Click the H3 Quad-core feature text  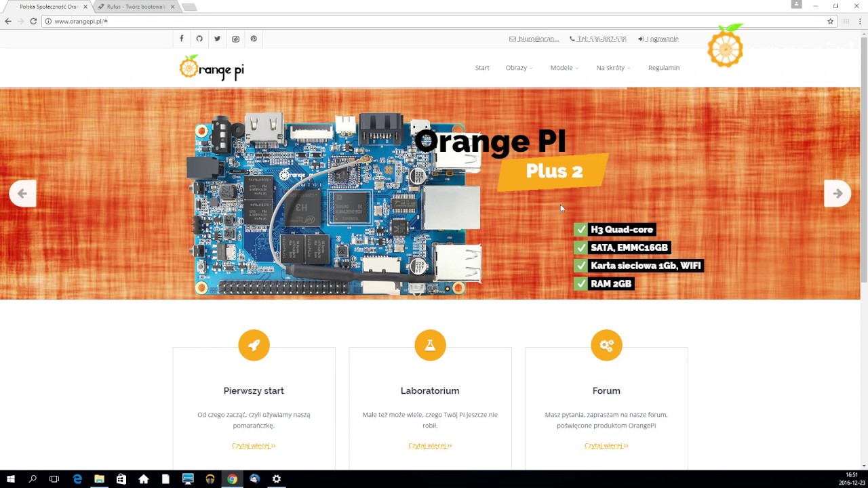(x=622, y=230)
